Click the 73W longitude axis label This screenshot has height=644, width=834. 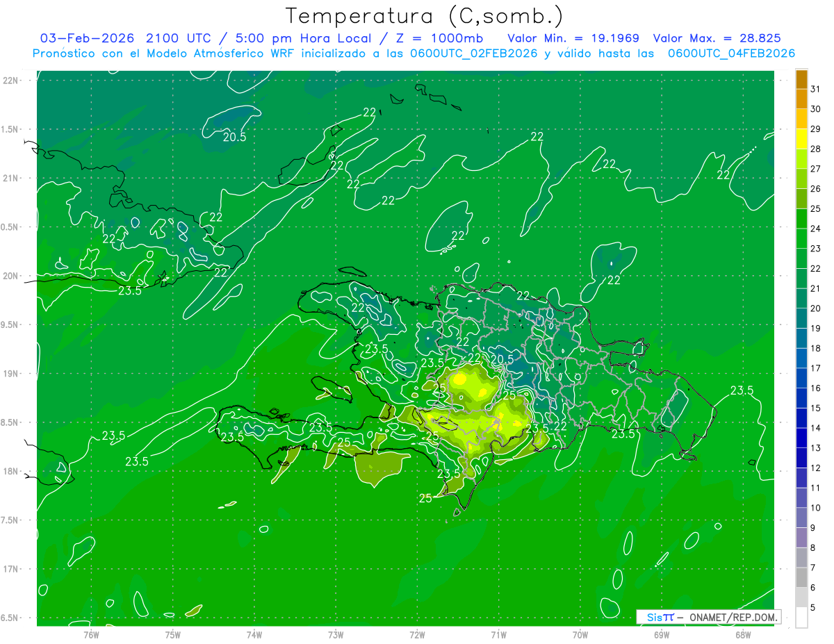pyautogui.click(x=336, y=635)
